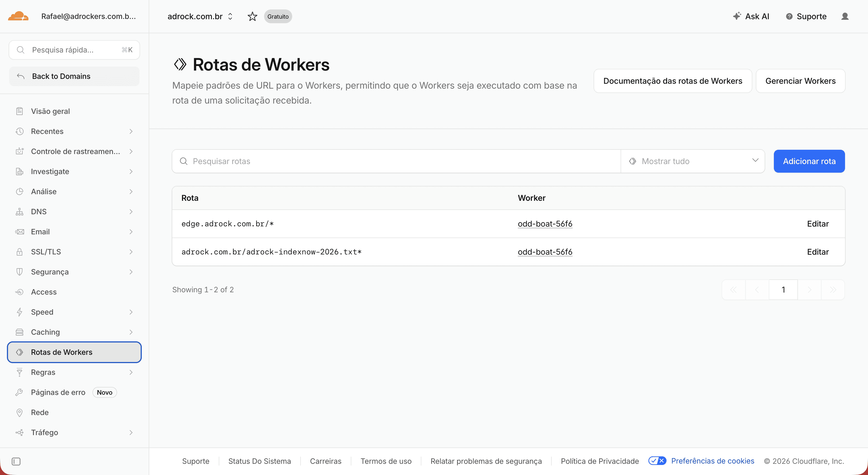The image size is (868, 475).
Task: Open Termos de uso footer link
Action: pos(386,461)
